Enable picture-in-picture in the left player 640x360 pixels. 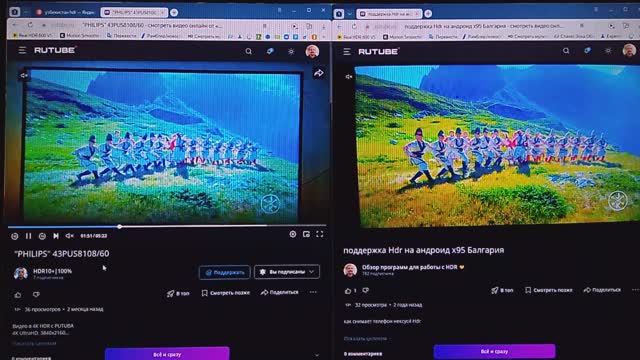(x=306, y=234)
